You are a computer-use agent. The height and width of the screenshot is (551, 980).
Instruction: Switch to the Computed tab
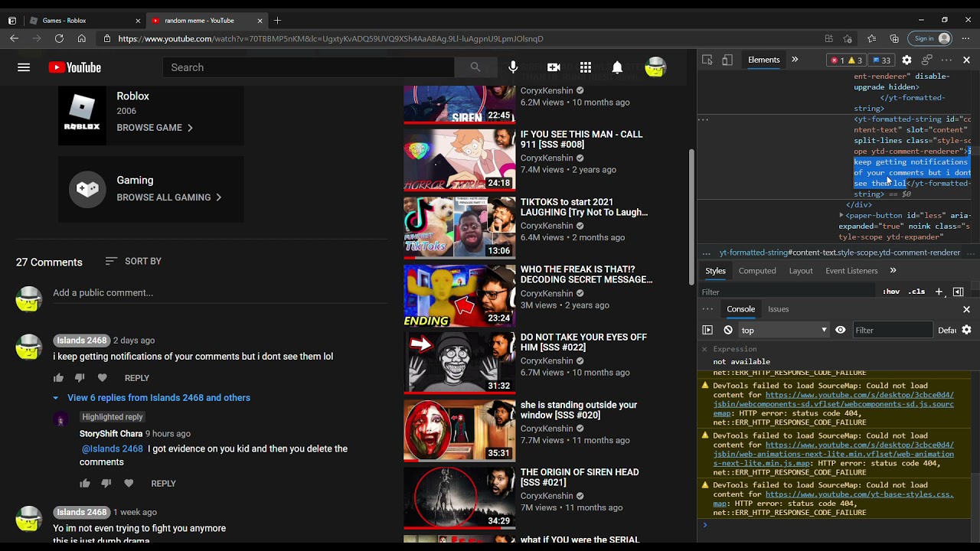tap(757, 271)
